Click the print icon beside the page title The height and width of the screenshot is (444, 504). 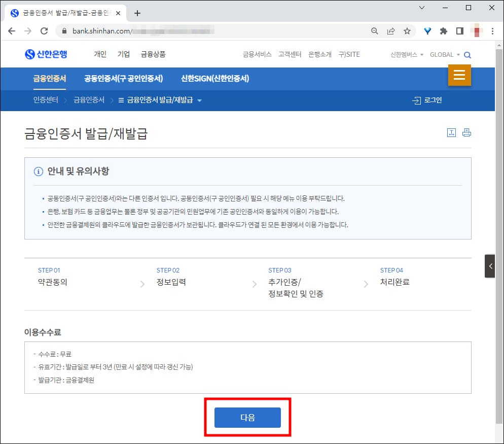(x=466, y=132)
